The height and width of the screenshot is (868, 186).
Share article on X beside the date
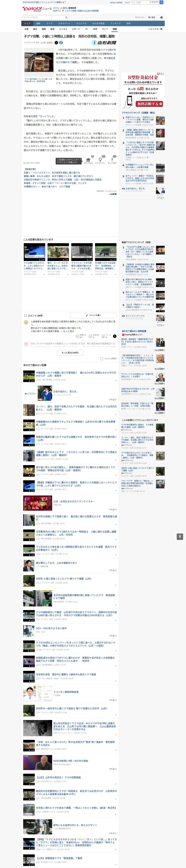56,43
